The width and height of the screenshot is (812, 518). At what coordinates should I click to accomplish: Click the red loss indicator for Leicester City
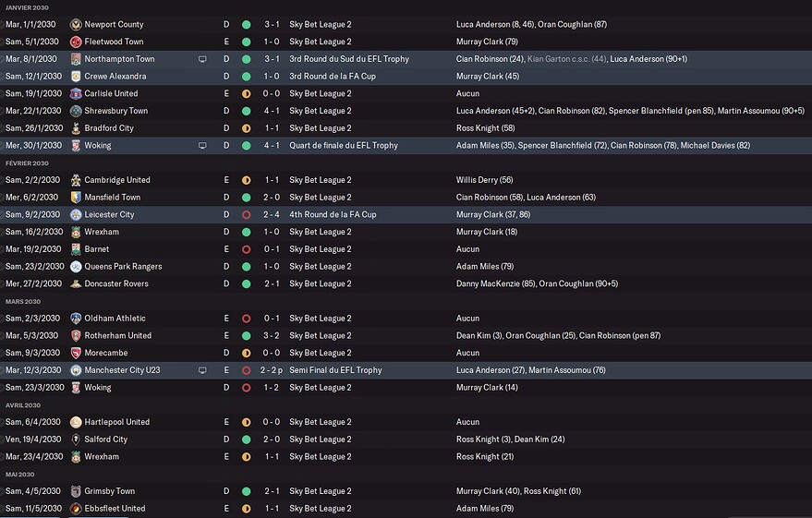point(247,215)
